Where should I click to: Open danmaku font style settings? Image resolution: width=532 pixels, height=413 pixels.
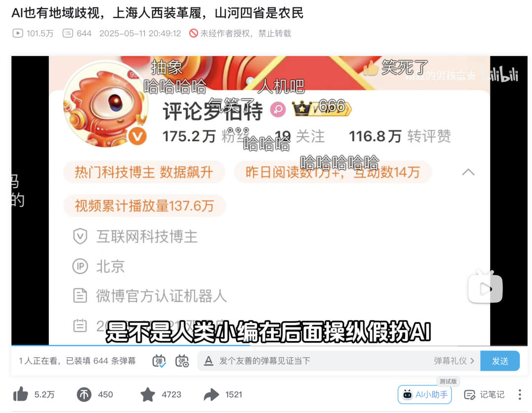tap(208, 361)
